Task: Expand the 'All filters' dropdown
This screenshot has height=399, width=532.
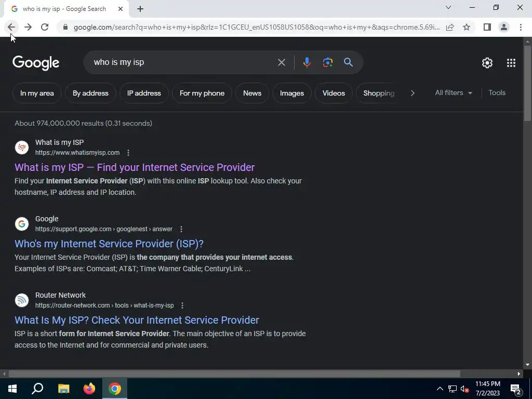Action: coord(454,92)
